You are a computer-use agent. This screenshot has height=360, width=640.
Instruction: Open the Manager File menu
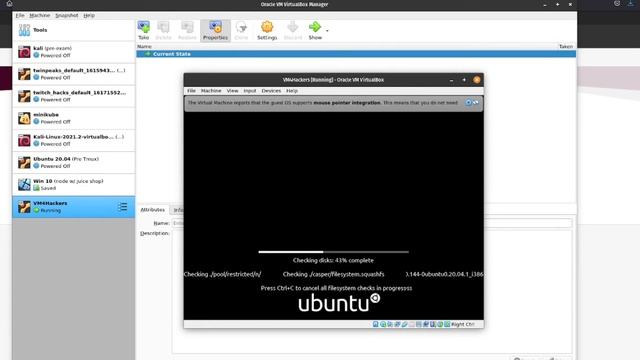tap(20, 16)
